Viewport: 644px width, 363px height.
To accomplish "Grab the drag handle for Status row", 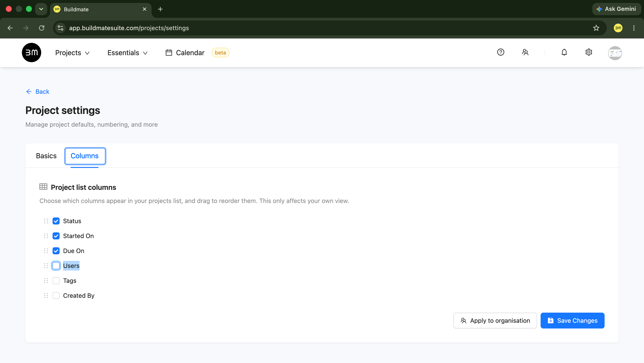I will pyautogui.click(x=46, y=221).
